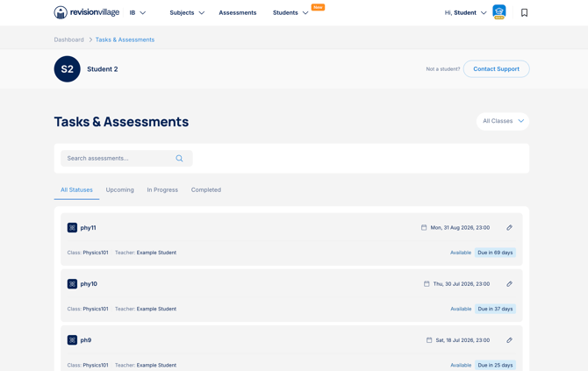Go to Assessments in top navigation

[238, 13]
